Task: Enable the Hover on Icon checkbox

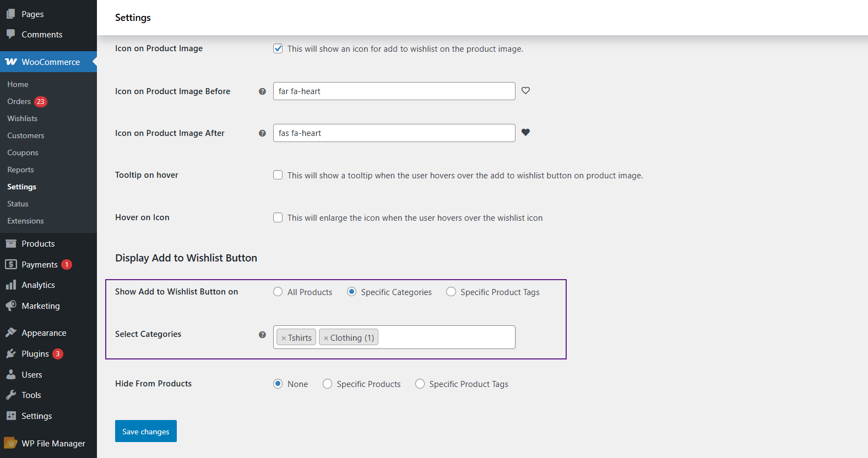Action: 278,217
